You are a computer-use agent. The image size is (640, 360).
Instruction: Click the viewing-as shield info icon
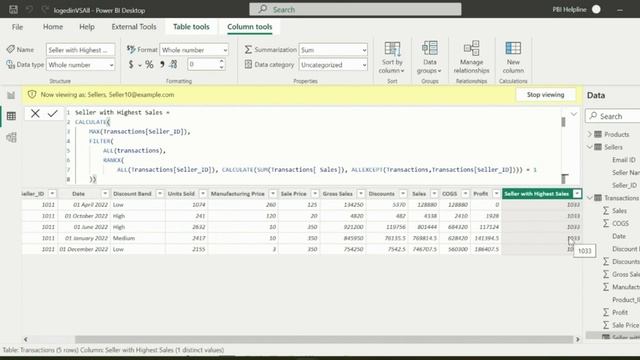coord(32,94)
